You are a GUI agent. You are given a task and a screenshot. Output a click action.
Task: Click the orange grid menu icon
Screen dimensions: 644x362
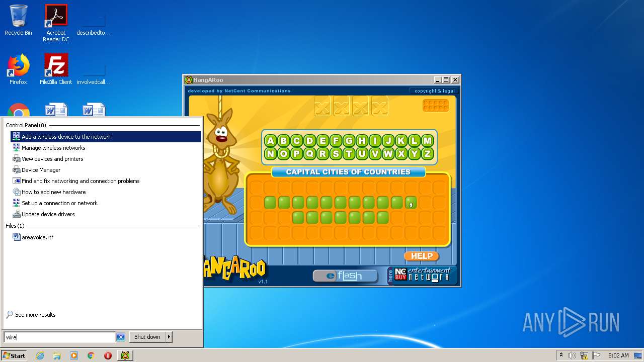[x=436, y=106]
